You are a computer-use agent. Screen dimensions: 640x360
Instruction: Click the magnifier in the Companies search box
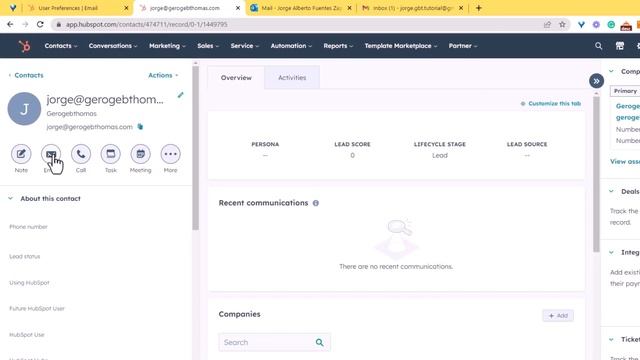320,342
